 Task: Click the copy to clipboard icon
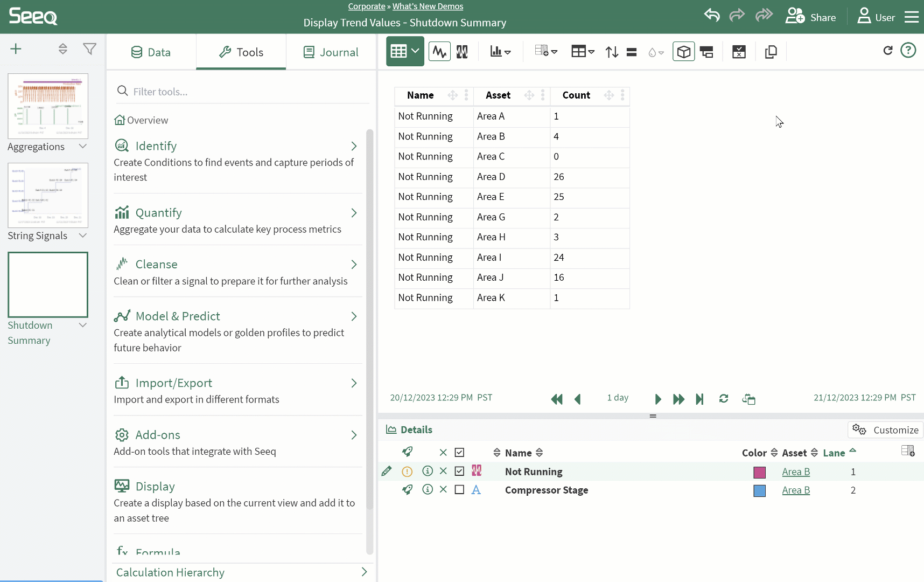pos(771,52)
